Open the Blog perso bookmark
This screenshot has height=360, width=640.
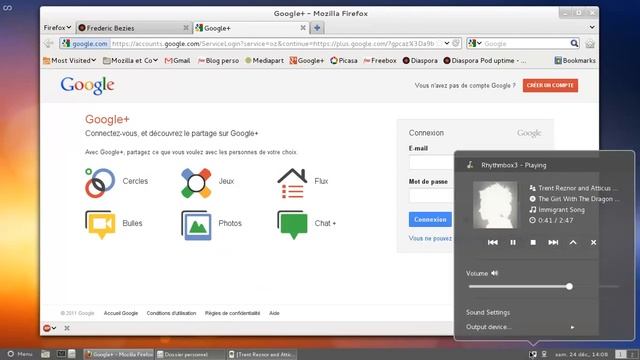(218, 60)
